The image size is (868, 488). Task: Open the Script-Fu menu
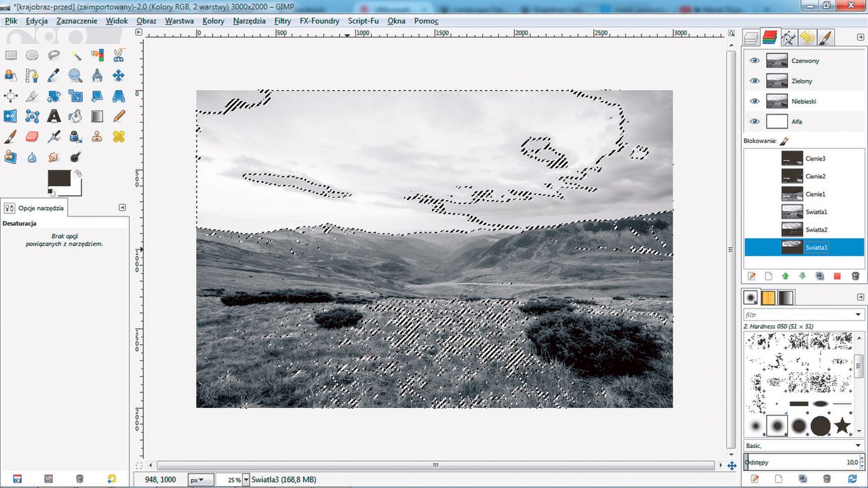[x=363, y=21]
